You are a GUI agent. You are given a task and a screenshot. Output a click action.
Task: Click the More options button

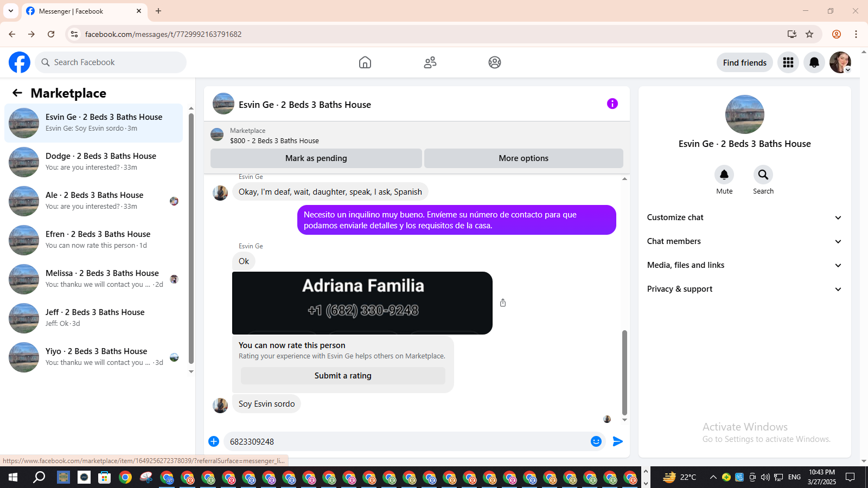click(x=524, y=158)
